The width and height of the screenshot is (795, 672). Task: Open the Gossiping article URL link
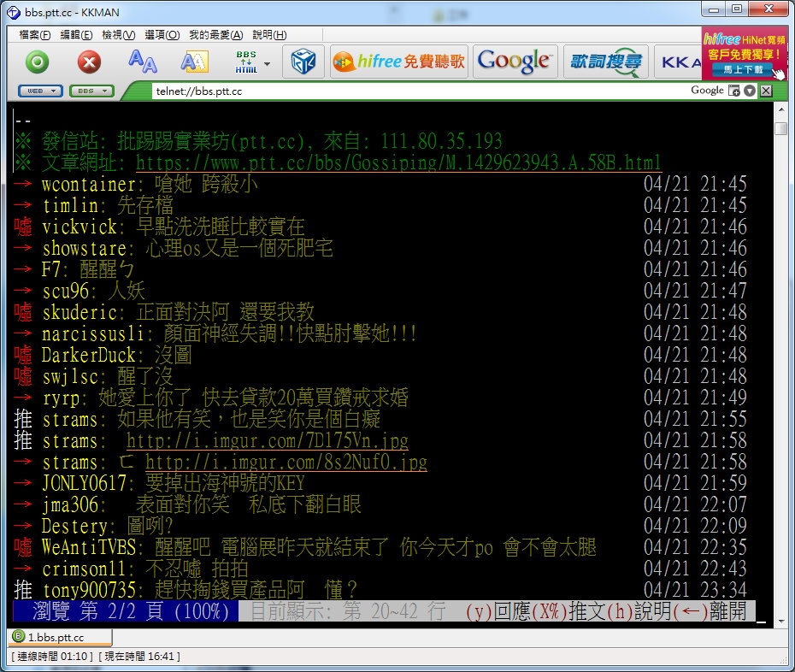tap(398, 162)
